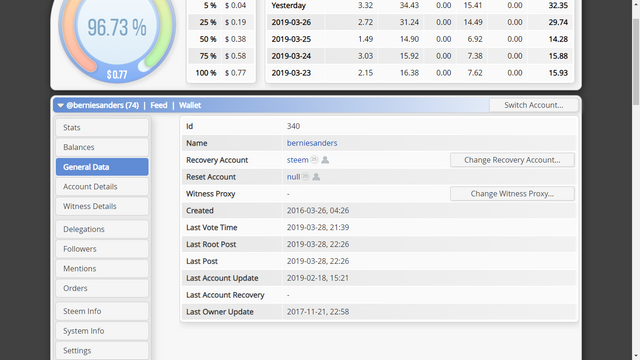Image resolution: width=640 pixels, height=360 pixels.
Task: Open the Orders tab
Action: [x=102, y=288]
